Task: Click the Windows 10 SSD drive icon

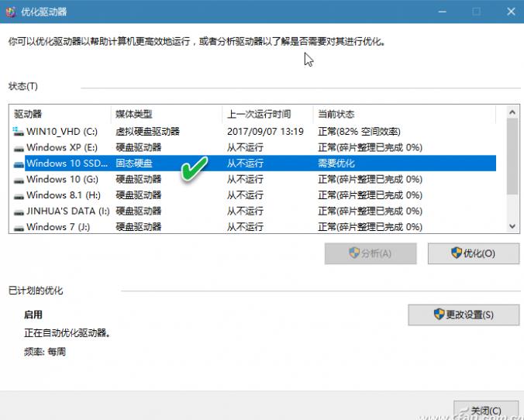Action: [19, 164]
